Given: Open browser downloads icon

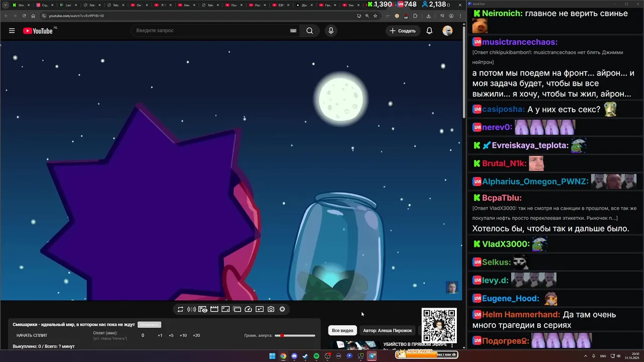Looking at the screenshot, I should (x=428, y=16).
